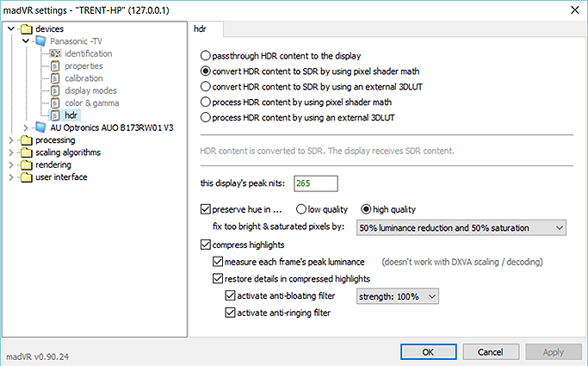Screen dimensions: 588x366
Task: Select convert HDR to SDR using pixel shader math
Action: point(206,71)
